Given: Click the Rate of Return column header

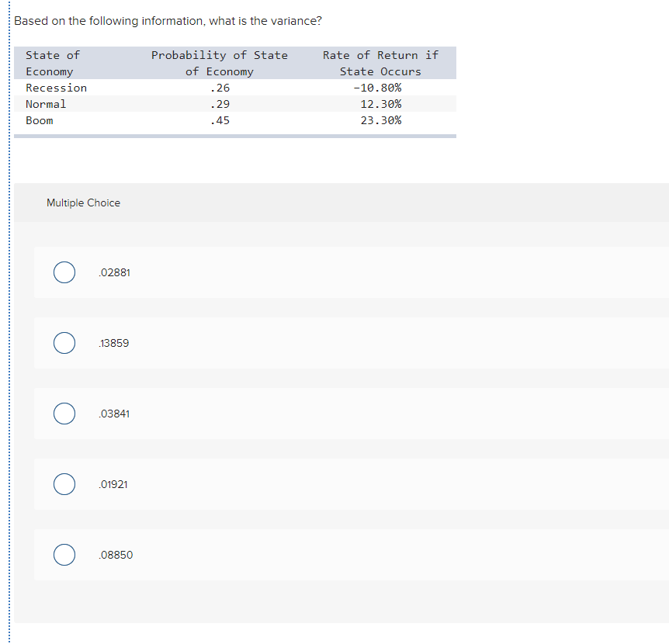Looking at the screenshot, I should point(380,62).
